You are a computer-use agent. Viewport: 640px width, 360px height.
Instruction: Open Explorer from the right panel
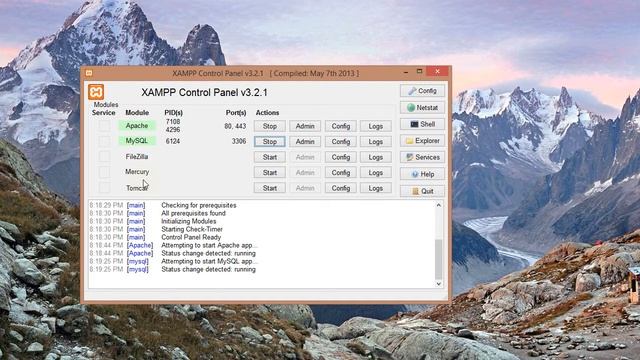(422, 141)
